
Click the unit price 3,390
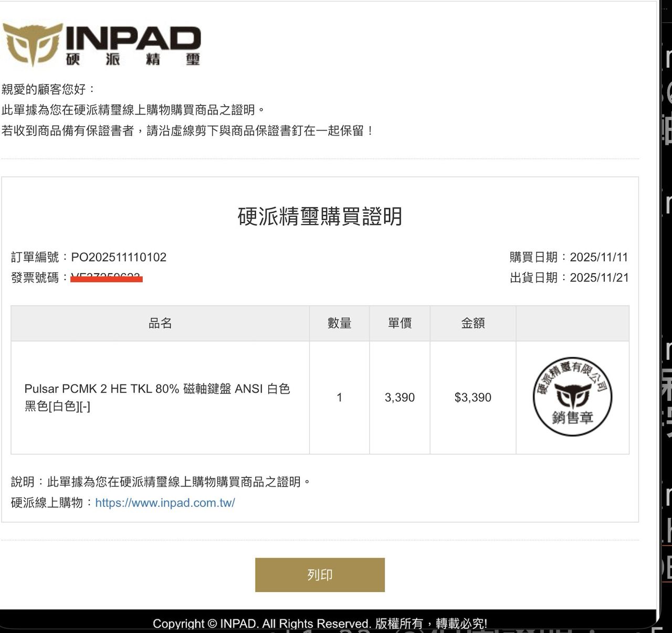pos(400,398)
